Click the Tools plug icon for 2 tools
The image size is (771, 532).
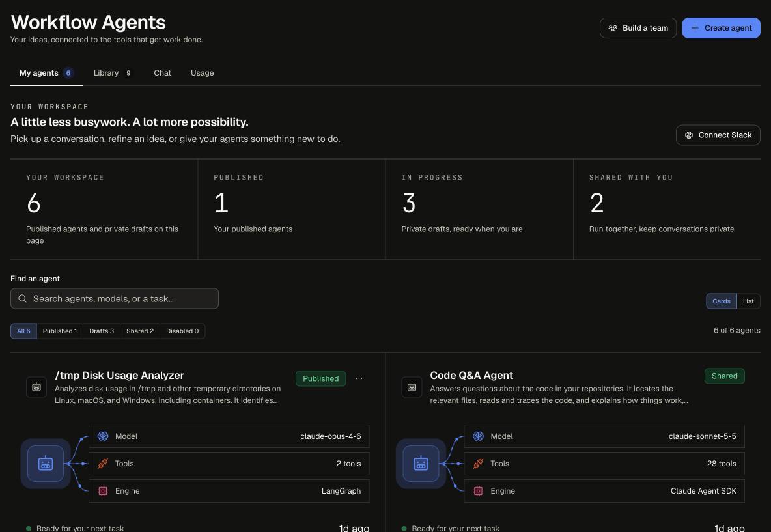point(103,464)
